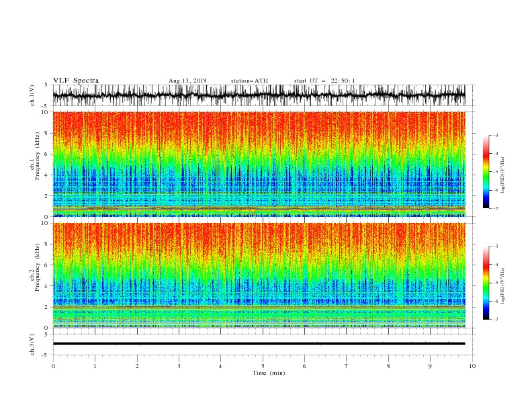Click the "1" tick on time axis

(95, 366)
